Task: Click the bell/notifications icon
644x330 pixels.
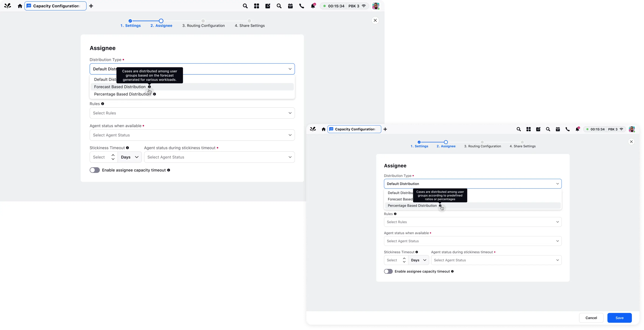Action: (313, 6)
